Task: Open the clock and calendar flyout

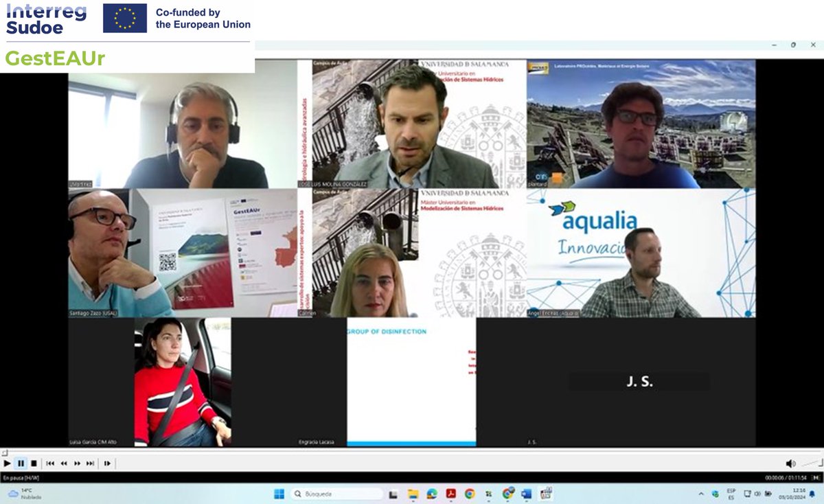Action: coord(791,493)
